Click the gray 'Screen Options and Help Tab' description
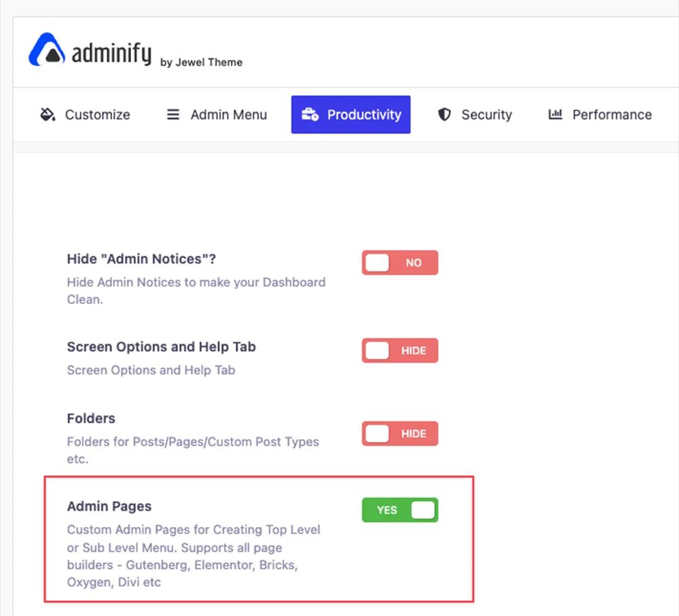The image size is (679, 616). [x=151, y=370]
